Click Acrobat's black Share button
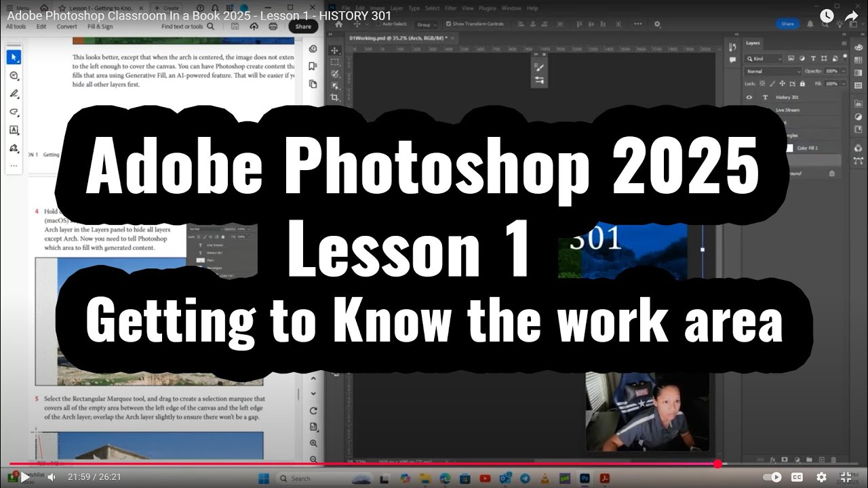868x488 pixels. [x=303, y=26]
